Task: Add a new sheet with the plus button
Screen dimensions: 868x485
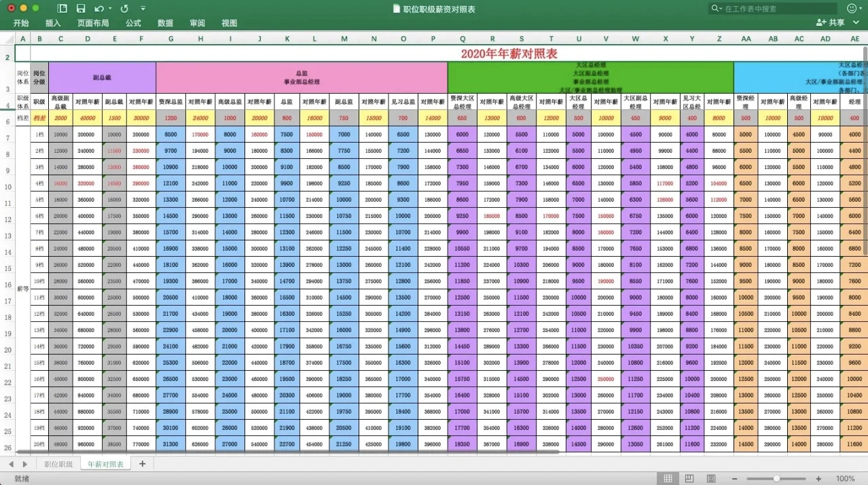Action: coord(142,464)
